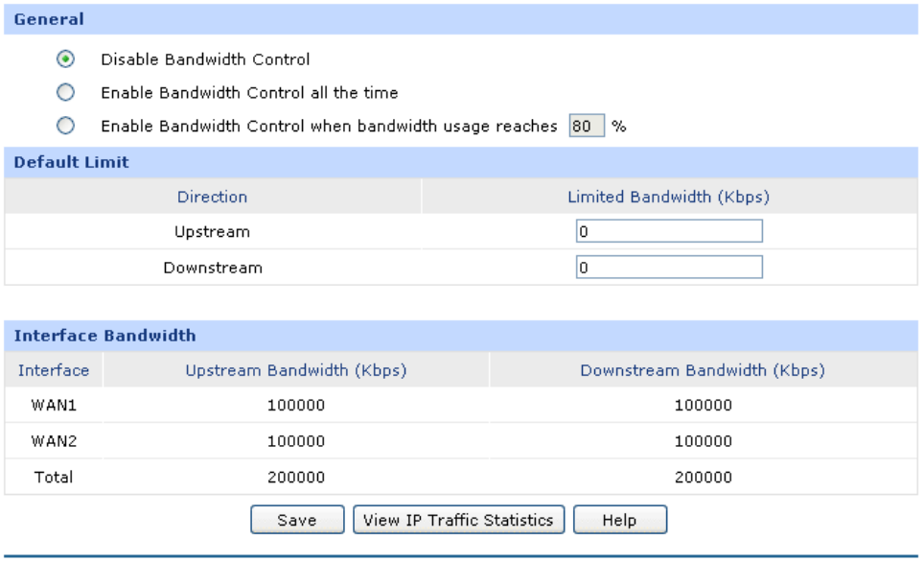
Task: Click the Upstream Bandwidth (Kbps) column header
Action: tap(296, 370)
